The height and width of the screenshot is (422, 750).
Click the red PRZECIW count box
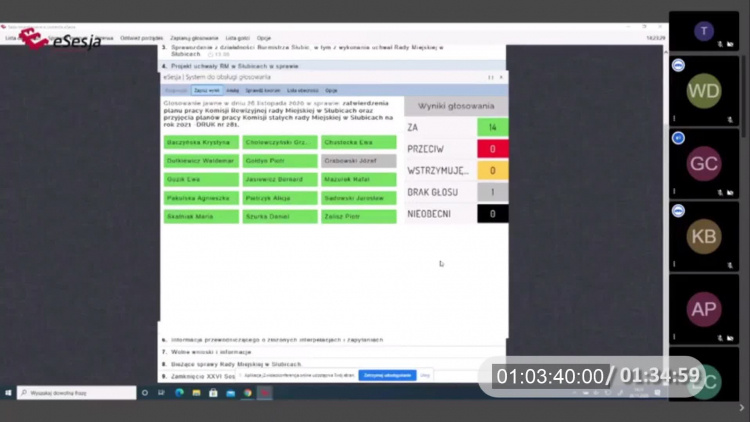(492, 149)
